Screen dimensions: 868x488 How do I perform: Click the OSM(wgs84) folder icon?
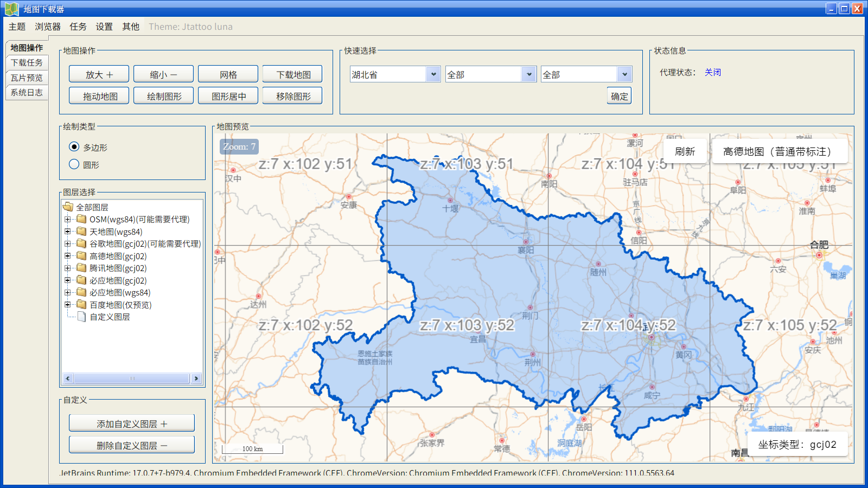pos(82,219)
